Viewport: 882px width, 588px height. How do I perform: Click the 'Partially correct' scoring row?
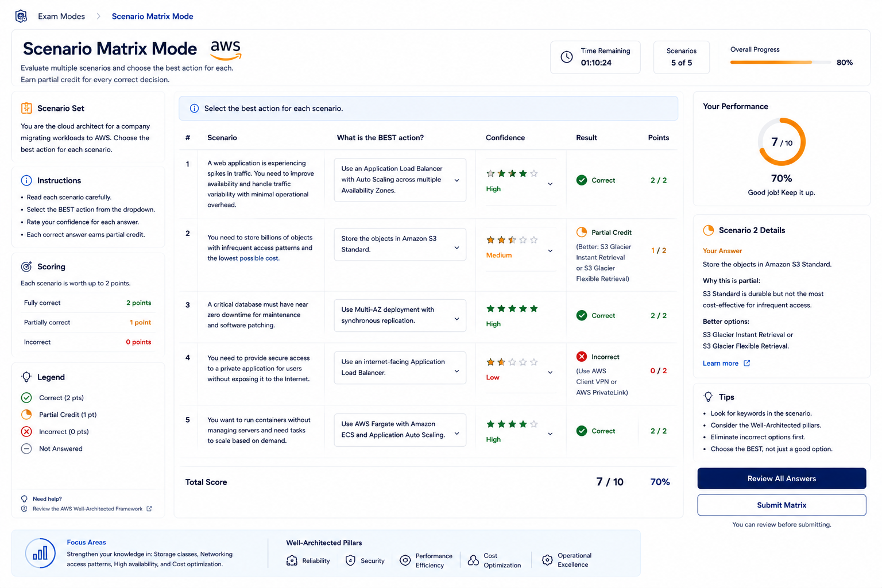pyautogui.click(x=87, y=322)
